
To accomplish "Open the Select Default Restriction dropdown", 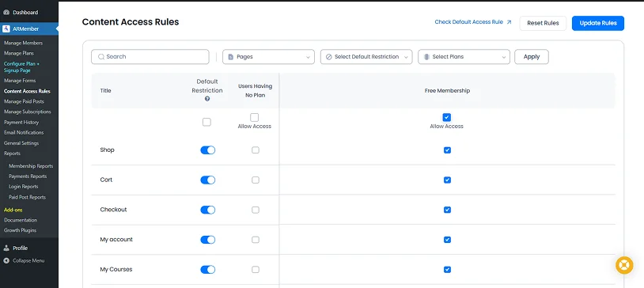I will pos(366,57).
